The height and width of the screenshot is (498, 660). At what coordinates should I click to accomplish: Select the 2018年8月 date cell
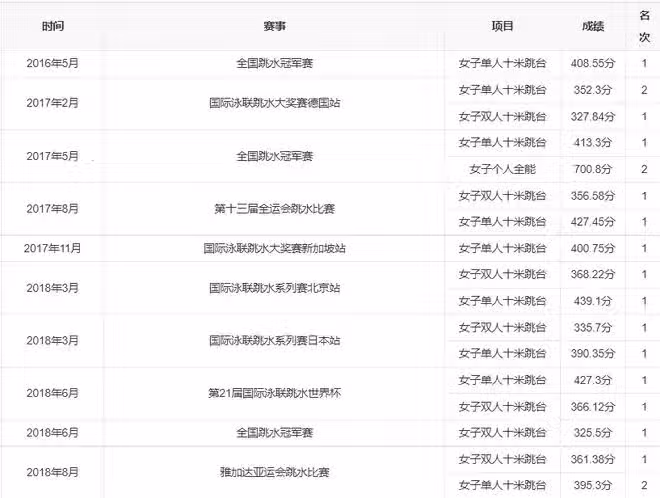tap(52, 472)
